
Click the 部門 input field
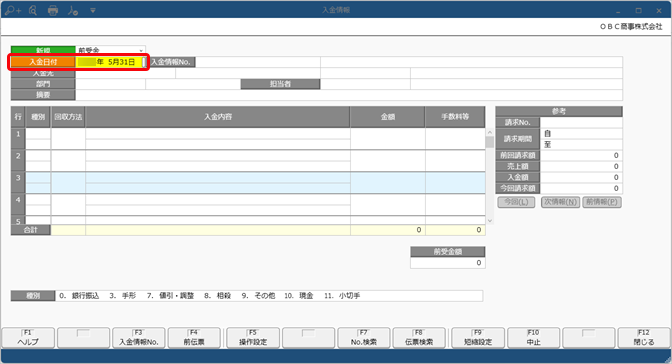111,84
